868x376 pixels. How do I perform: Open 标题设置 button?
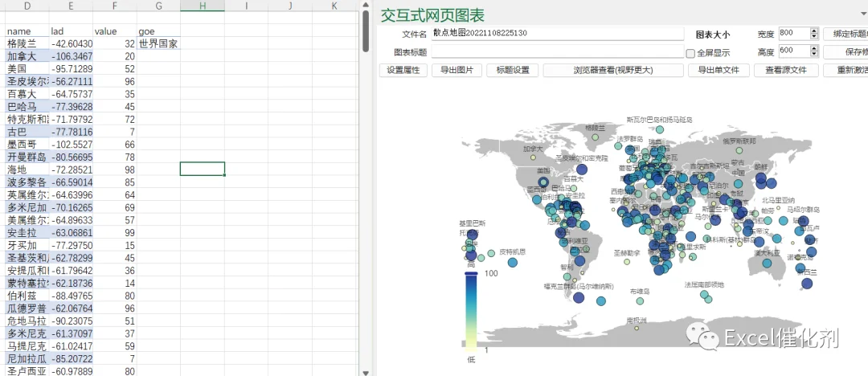[513, 71]
